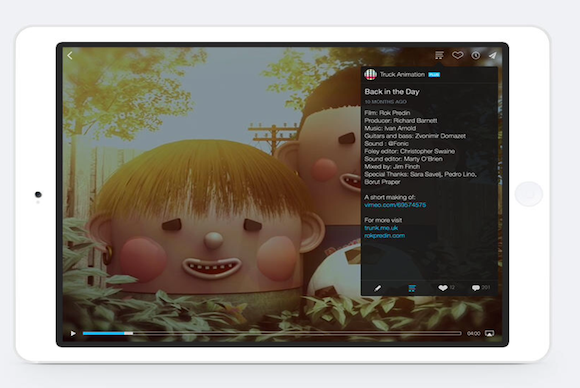Image resolution: width=580 pixels, height=388 pixels.
Task: Go back with the top-left chevron arrow
Action: (70, 55)
